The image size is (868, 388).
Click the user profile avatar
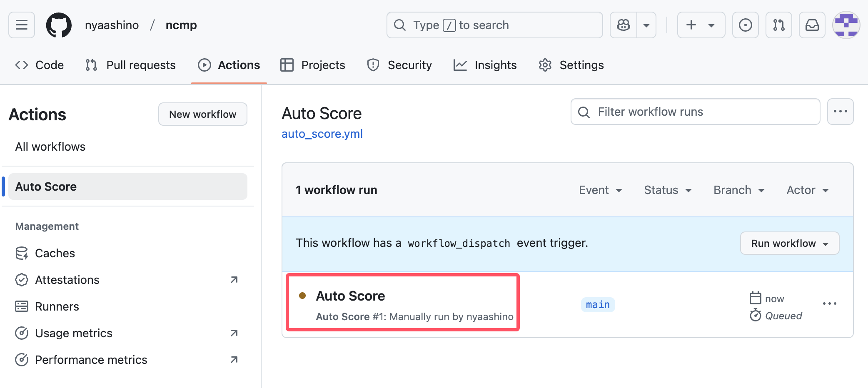point(846,25)
